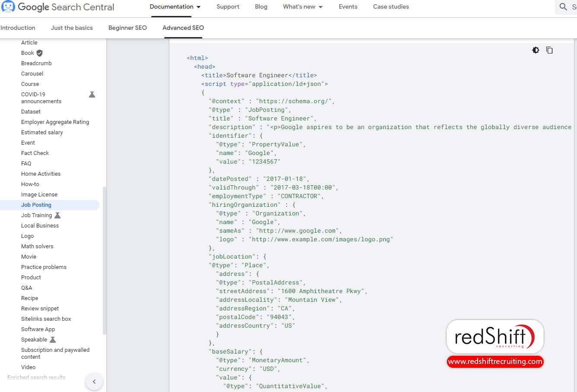Open Subscription and paywalled content link
The image size is (577, 392).
pyautogui.click(x=55, y=354)
